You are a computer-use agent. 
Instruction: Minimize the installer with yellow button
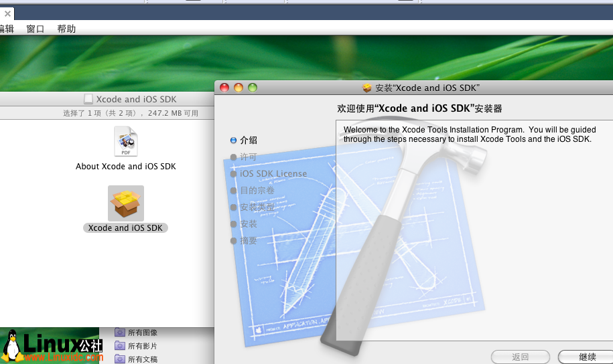[x=239, y=88]
